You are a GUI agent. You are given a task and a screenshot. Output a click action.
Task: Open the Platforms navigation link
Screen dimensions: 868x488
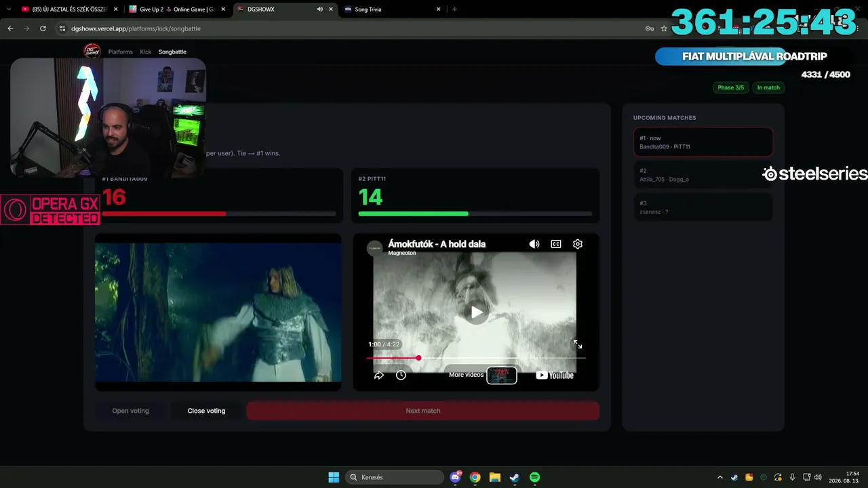pos(120,52)
